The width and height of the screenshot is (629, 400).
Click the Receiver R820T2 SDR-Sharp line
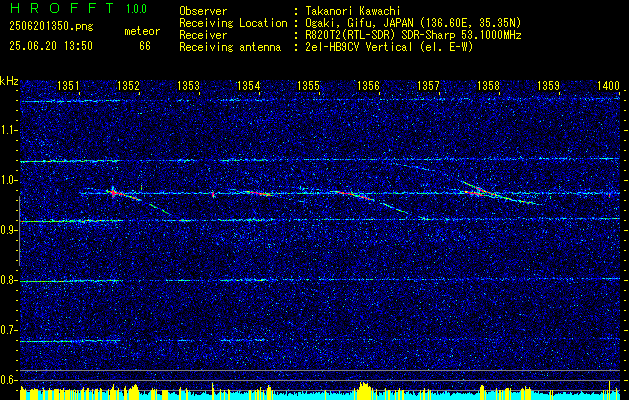coord(413,35)
